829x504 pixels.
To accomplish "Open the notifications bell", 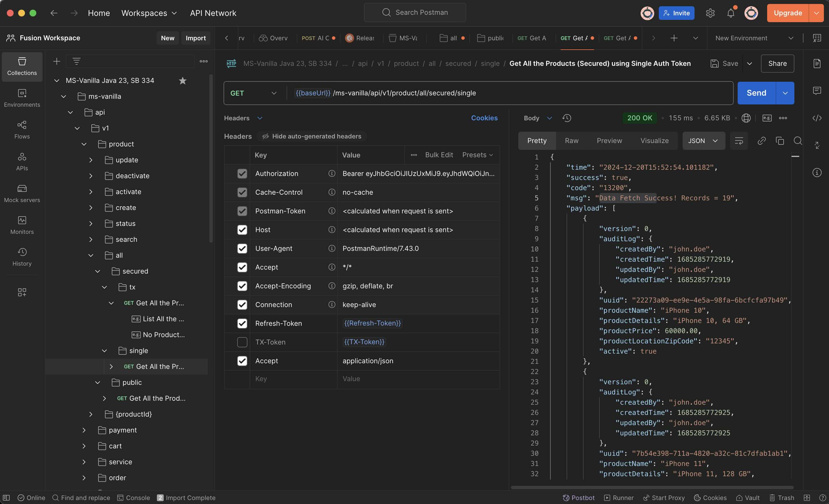I will pyautogui.click(x=731, y=13).
